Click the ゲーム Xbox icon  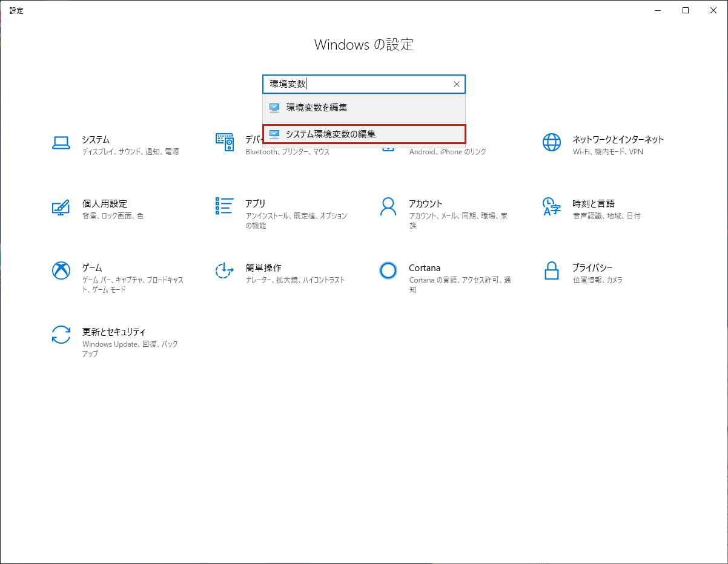pos(61,271)
